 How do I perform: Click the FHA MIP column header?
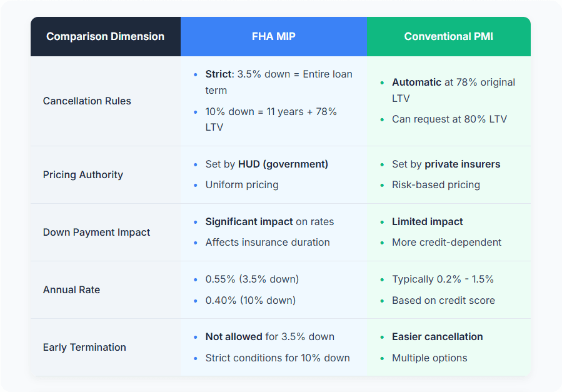coord(273,36)
